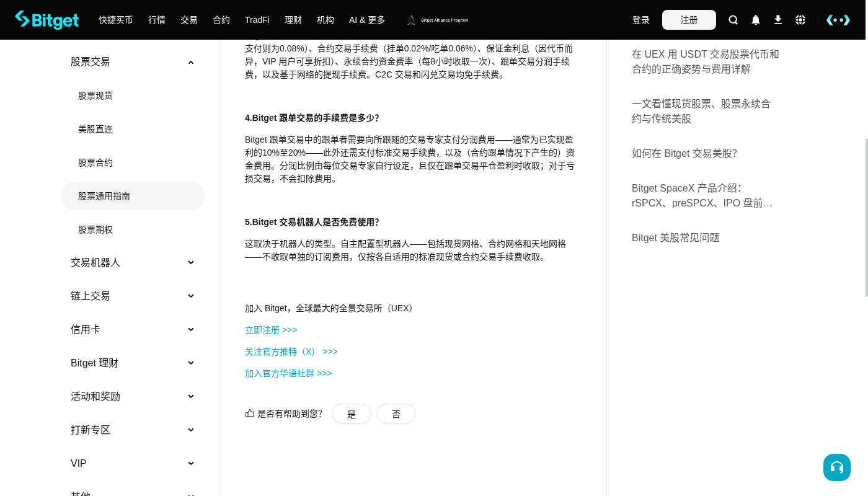This screenshot has height=496, width=868.
Task: Answer 是 to the helpful question
Action: pos(352,414)
